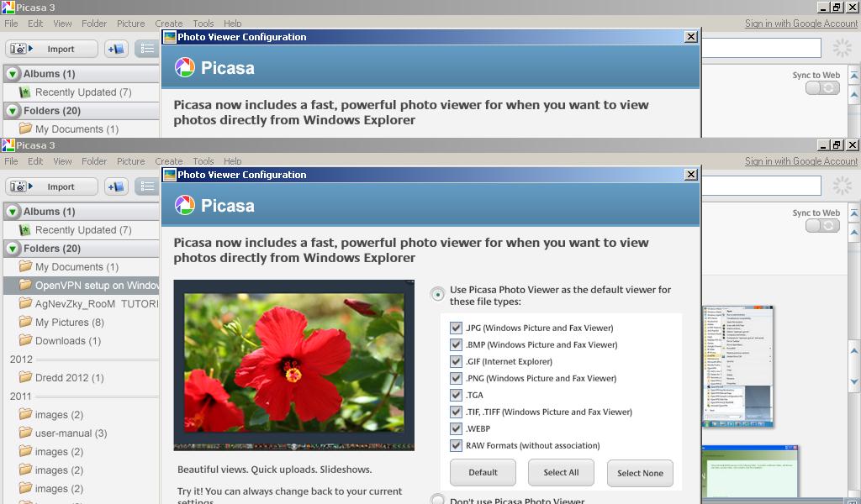861x504 pixels.
Task: Click new album plus icon in lower window
Action: (116, 186)
